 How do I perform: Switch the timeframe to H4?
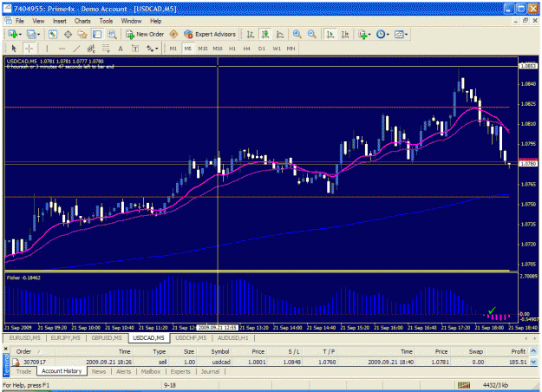(246, 49)
